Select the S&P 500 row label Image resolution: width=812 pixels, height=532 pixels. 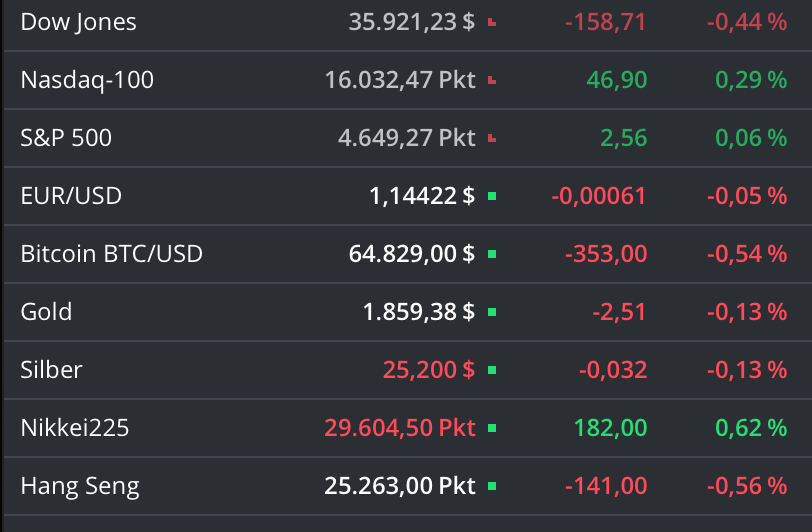(x=66, y=138)
